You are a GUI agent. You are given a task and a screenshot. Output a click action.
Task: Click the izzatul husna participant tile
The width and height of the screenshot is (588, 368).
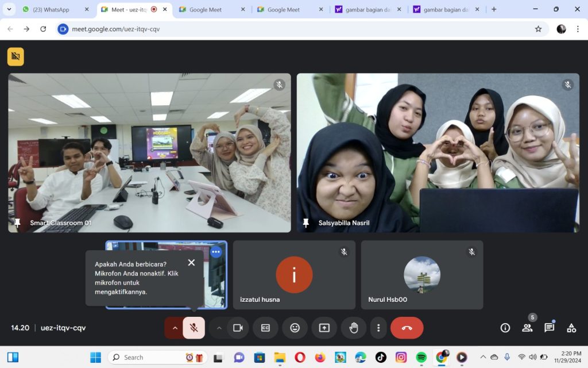click(x=294, y=275)
